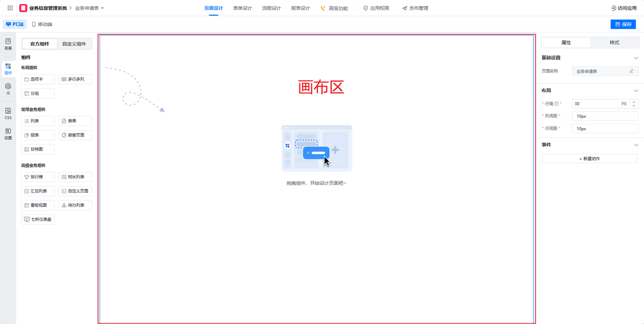Image resolution: width=644 pixels, height=324 pixels.
Task: Open the JS sidebar panel
Action: point(8,89)
